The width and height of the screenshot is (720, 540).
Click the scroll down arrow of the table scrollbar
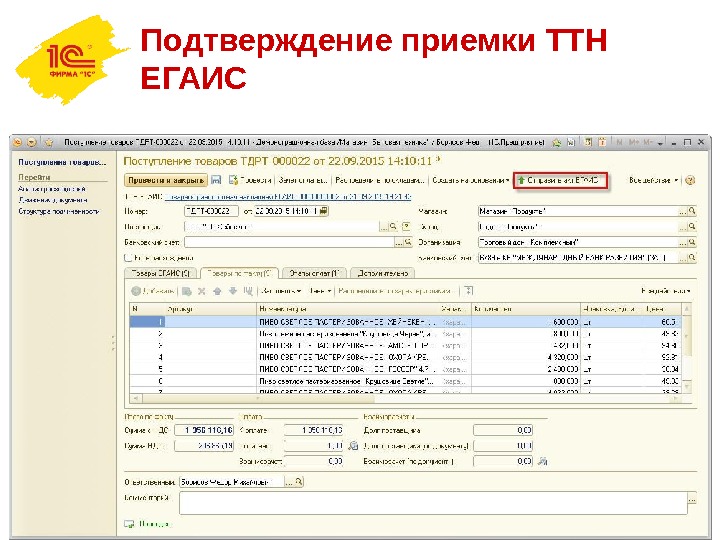686,388
